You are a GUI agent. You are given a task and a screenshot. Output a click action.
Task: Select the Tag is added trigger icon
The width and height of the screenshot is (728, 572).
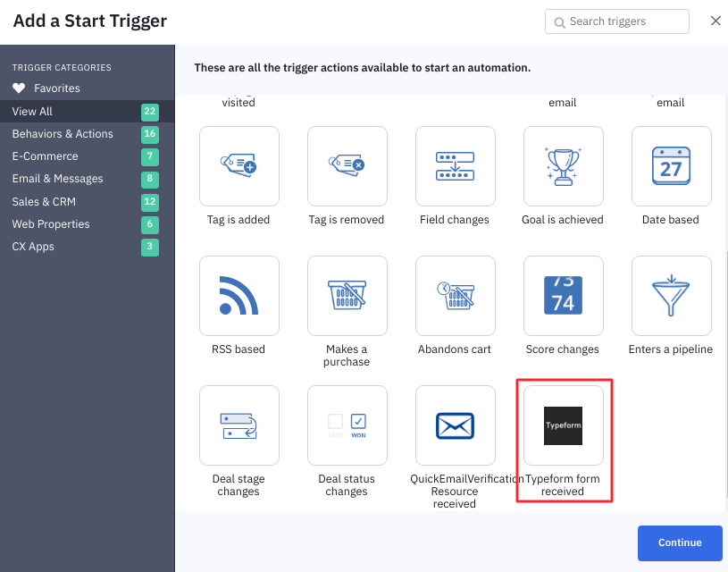(239, 166)
